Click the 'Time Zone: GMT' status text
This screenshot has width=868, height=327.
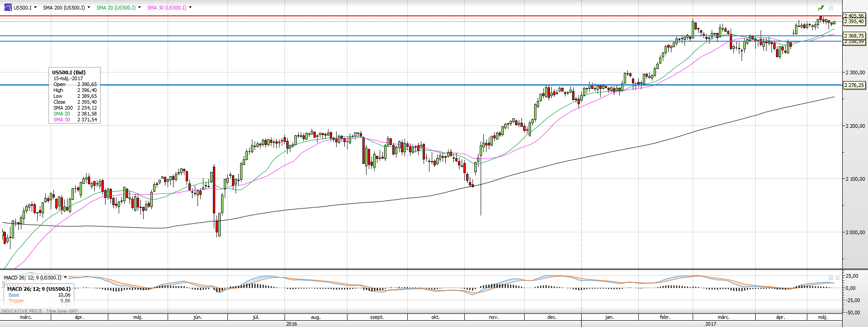coord(62,311)
